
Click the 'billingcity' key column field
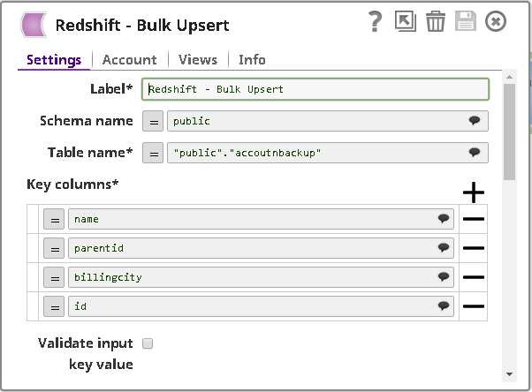(261, 278)
